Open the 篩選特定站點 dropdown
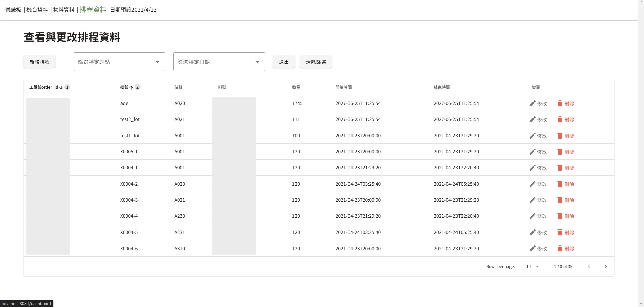Image resolution: width=644 pixels, height=307 pixels. point(119,62)
